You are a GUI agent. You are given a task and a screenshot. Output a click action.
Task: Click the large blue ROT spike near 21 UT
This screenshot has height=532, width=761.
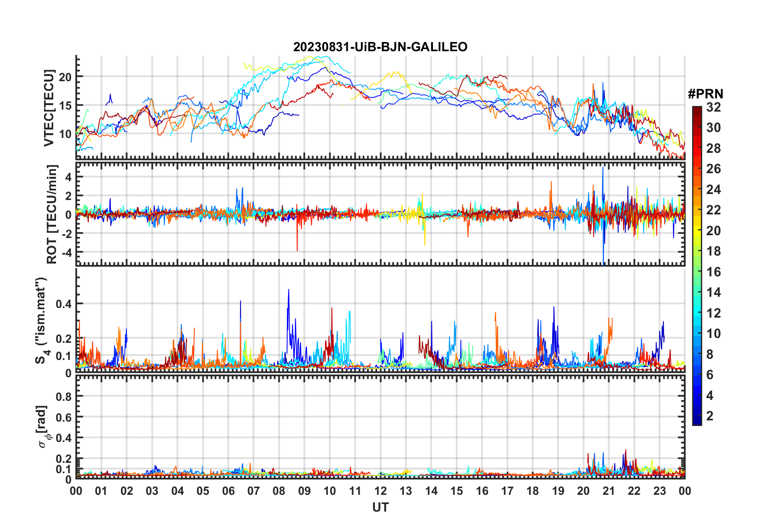[603, 216]
